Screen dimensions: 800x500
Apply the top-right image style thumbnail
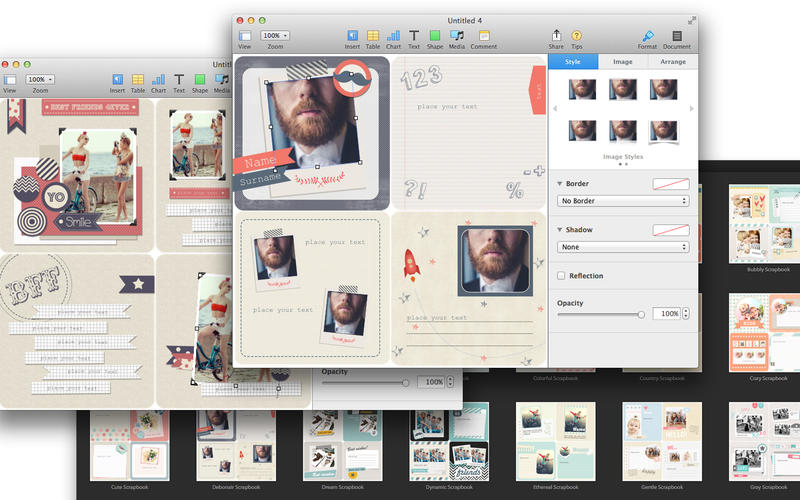(x=664, y=89)
